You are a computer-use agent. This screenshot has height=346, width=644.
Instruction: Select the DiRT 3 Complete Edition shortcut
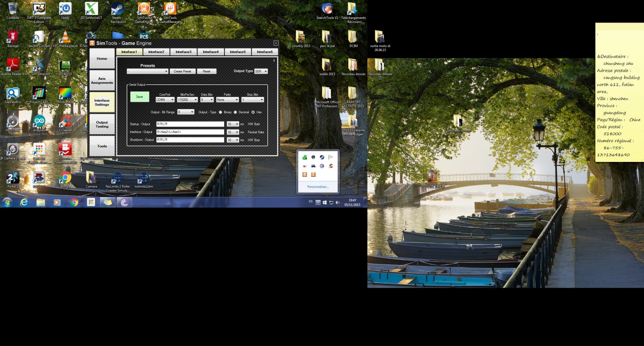pos(39,13)
